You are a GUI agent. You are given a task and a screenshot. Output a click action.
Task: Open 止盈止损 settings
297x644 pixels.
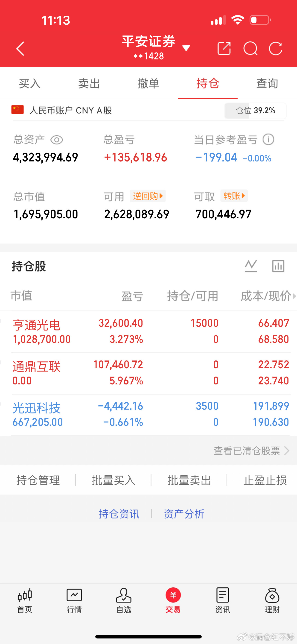(x=265, y=480)
